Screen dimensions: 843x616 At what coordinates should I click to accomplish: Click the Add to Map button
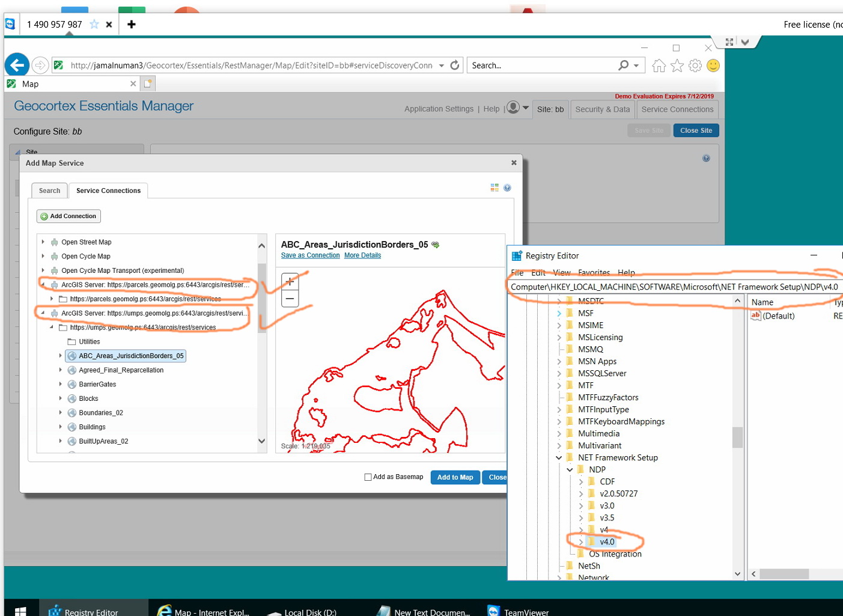455,477
